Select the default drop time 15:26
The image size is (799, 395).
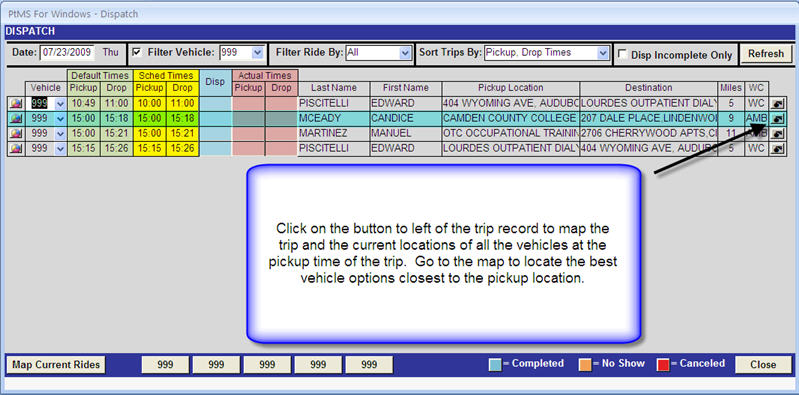click(116, 149)
